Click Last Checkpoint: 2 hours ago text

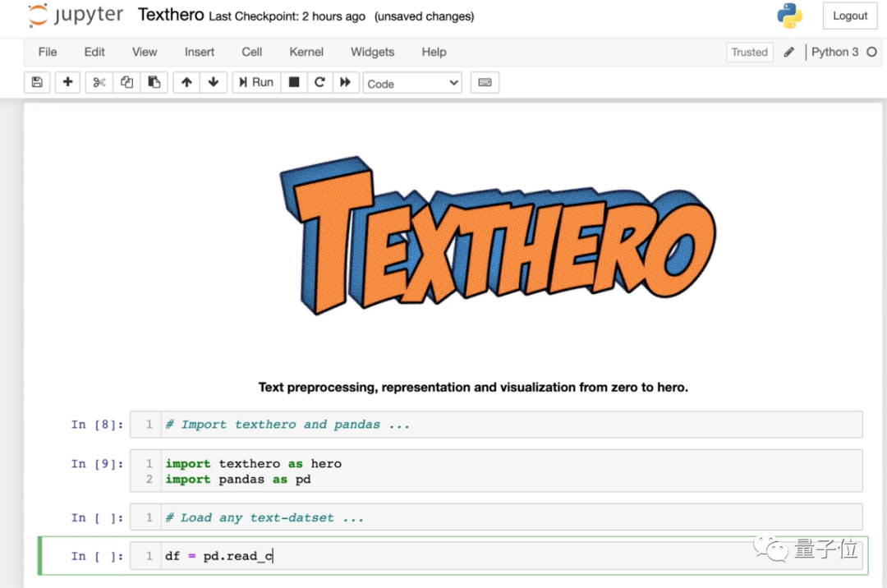287,16
